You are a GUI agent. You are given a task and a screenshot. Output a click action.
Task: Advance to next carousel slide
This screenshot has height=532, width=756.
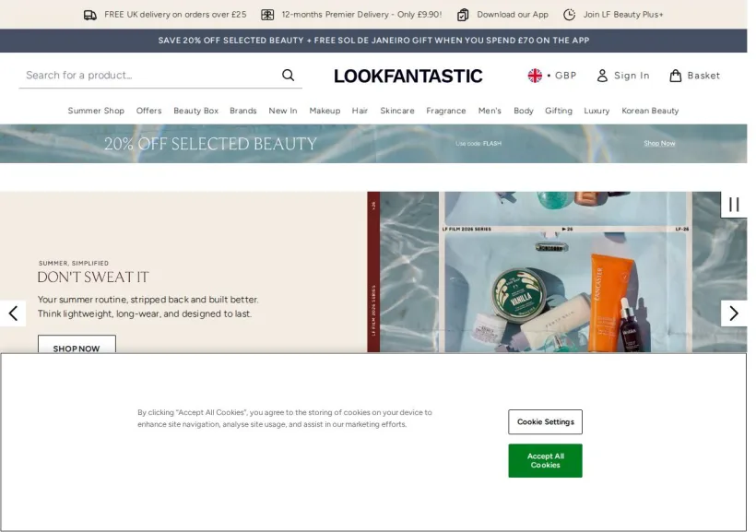click(x=734, y=313)
